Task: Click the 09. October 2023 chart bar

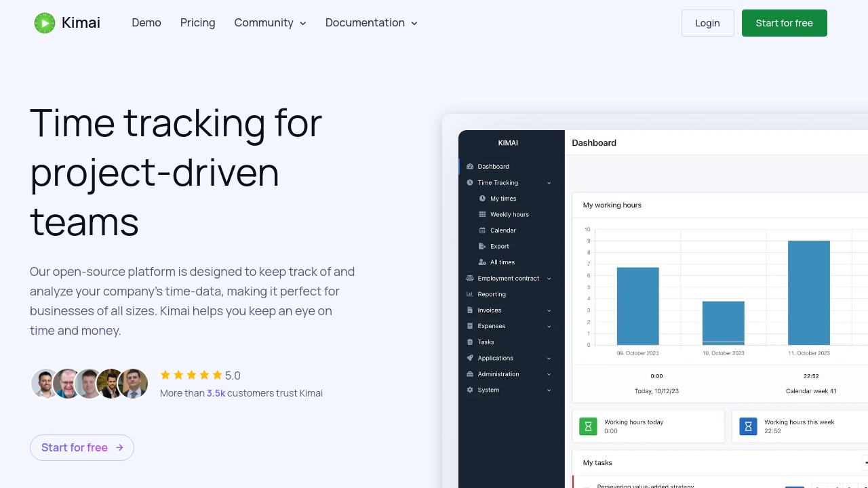Action: pyautogui.click(x=637, y=306)
